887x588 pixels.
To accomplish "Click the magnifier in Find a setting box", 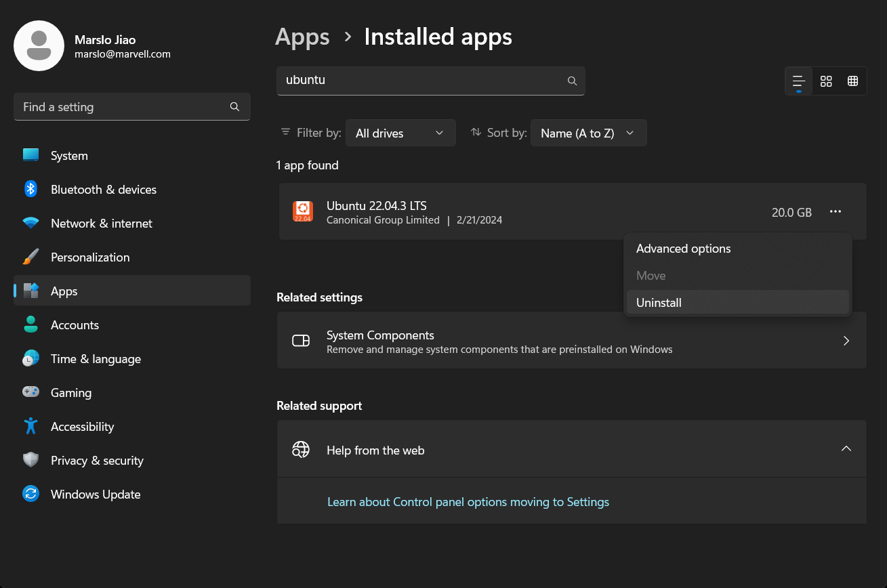I will (x=234, y=106).
